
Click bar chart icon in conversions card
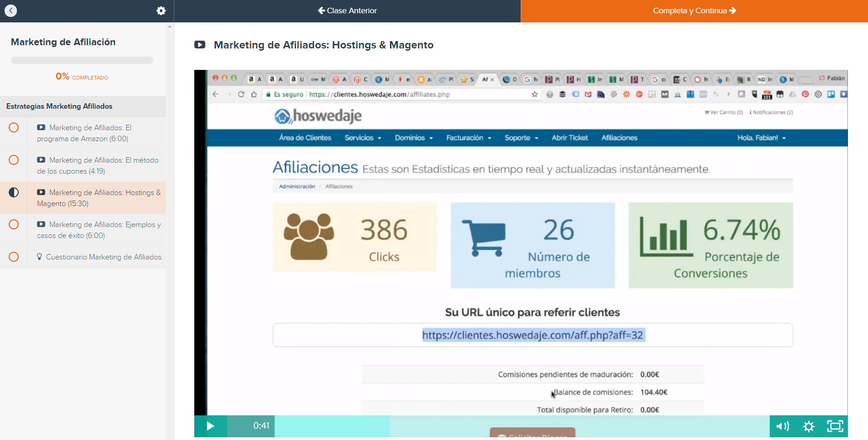tap(666, 237)
